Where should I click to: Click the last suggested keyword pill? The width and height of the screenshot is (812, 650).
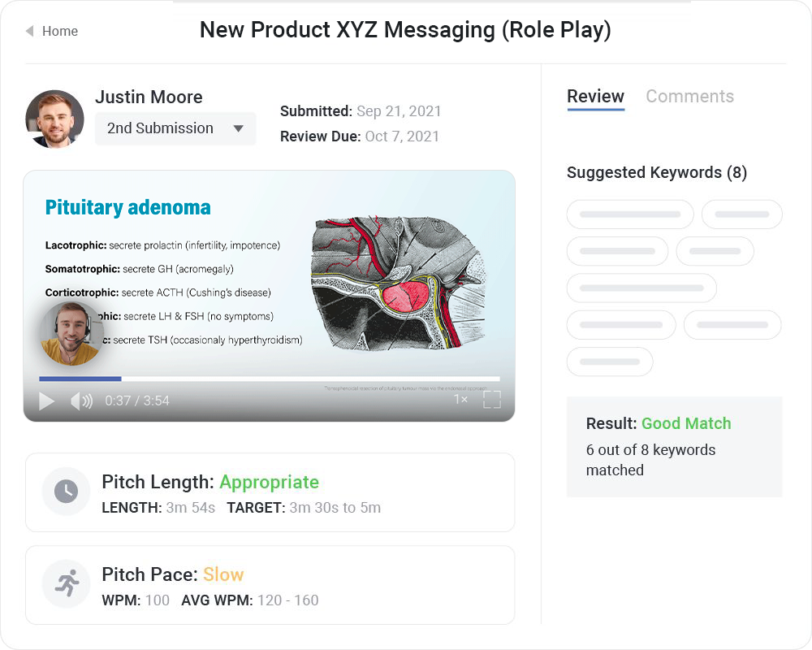point(610,362)
